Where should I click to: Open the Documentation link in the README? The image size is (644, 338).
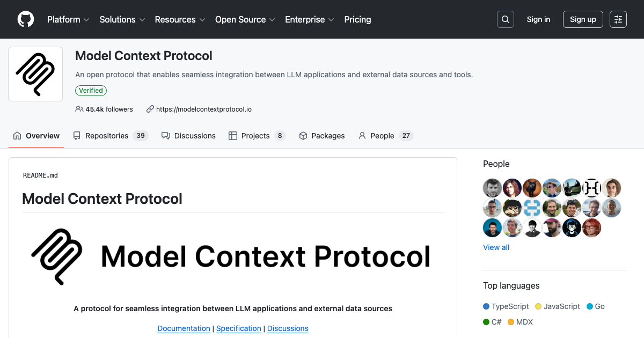point(184,328)
